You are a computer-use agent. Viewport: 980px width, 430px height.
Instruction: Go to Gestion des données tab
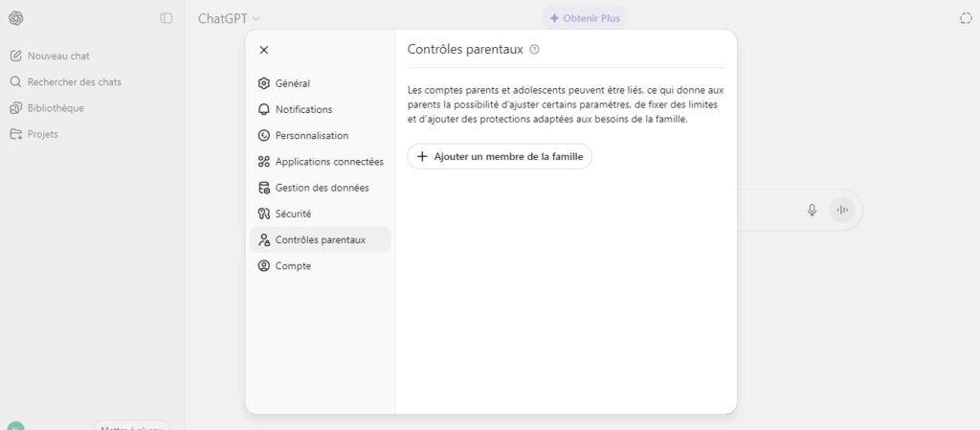pos(322,188)
